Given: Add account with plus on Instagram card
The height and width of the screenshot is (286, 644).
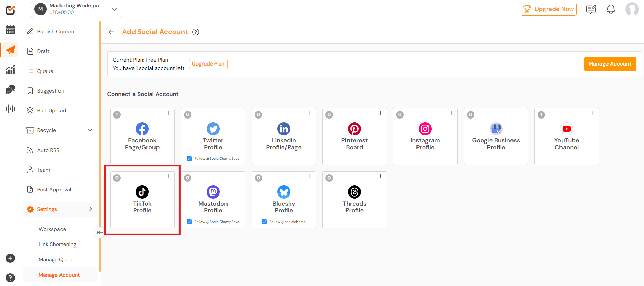Looking at the screenshot, I should (x=451, y=113).
